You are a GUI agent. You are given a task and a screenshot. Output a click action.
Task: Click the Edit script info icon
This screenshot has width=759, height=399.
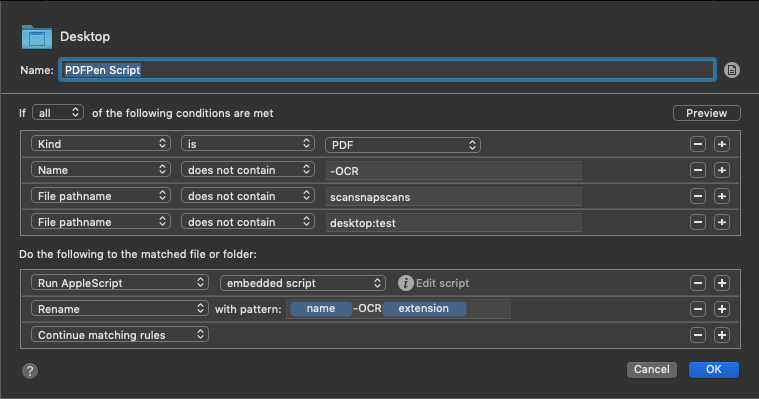point(406,283)
